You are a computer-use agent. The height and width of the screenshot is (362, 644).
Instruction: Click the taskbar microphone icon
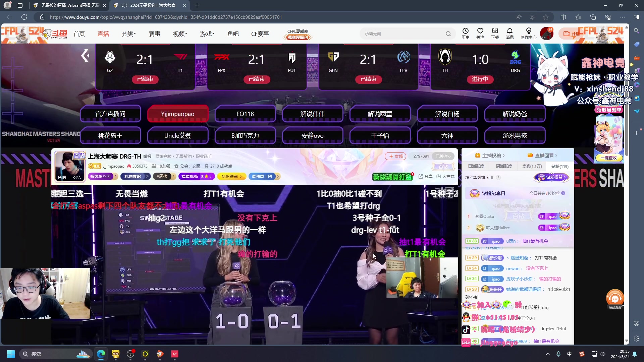pos(558,354)
